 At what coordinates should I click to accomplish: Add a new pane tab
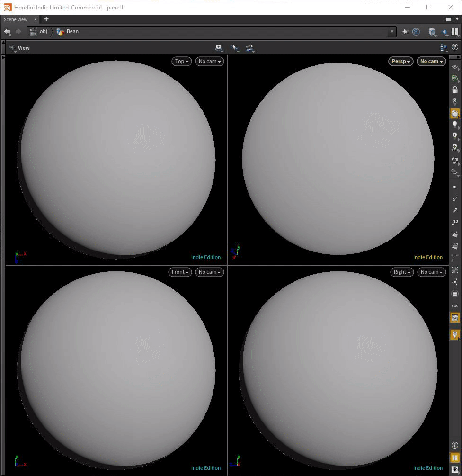tap(46, 19)
